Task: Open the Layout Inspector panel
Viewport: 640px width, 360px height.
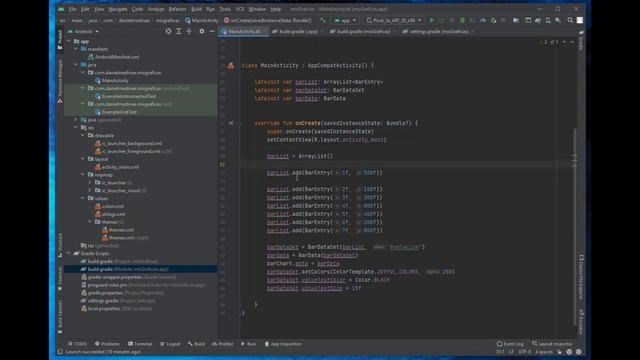Action: [x=552, y=344]
